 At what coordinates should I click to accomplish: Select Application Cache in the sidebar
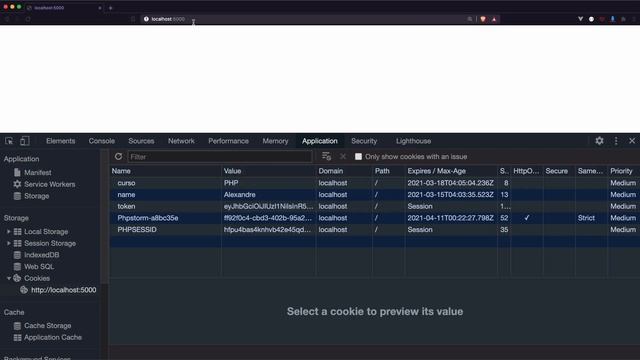point(48,338)
